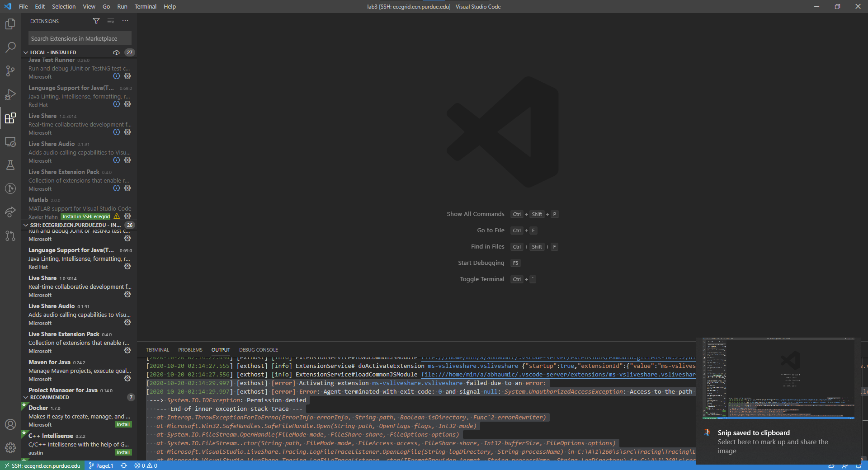Open the Edit menu
This screenshot has height=470, width=868.
40,7
